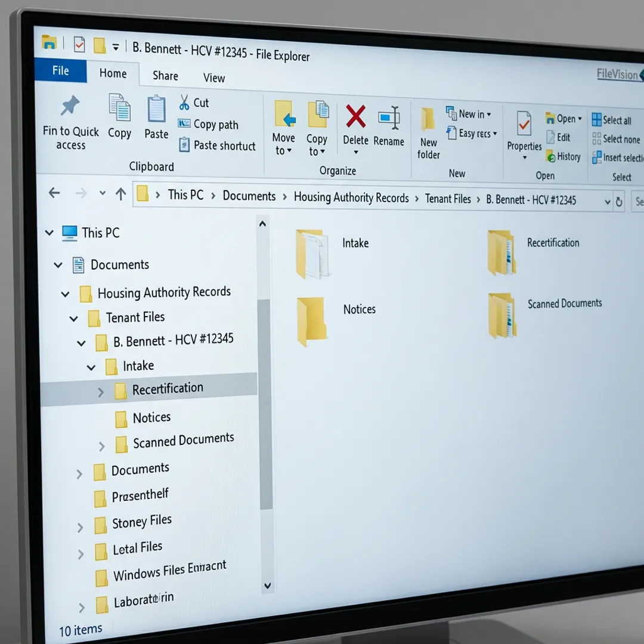
Task: Select Intake in the navigation tree
Action: point(129,366)
